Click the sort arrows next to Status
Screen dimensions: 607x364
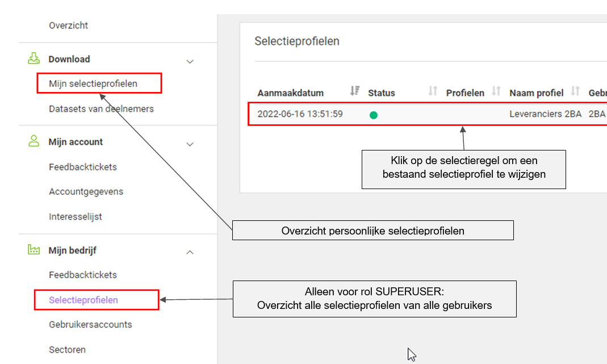(x=433, y=90)
